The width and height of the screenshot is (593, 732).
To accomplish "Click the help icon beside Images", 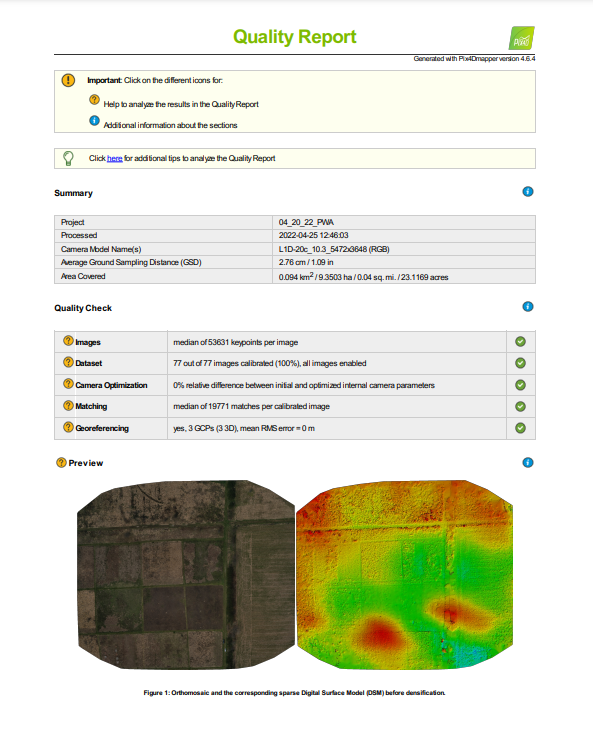I will (x=68, y=341).
